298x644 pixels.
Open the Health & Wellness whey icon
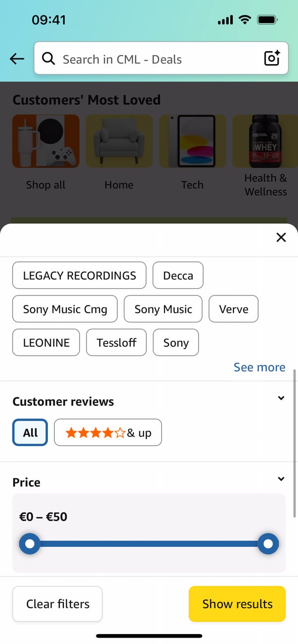click(x=265, y=142)
